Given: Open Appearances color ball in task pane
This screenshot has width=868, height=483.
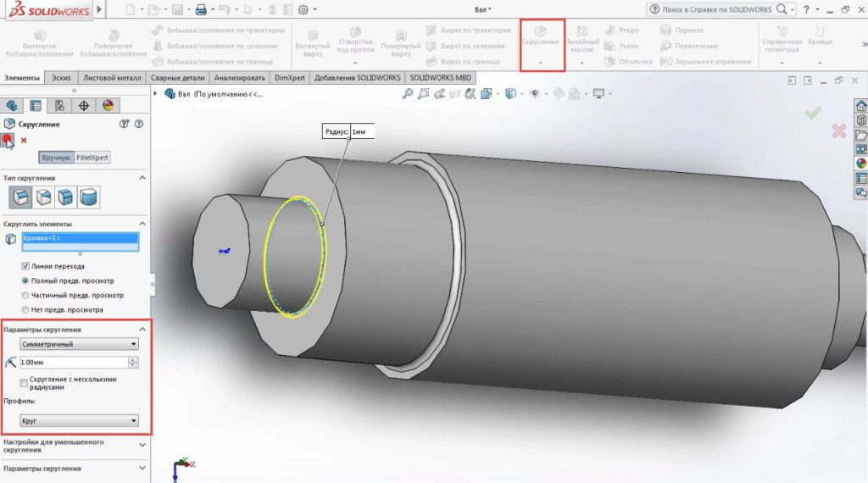Looking at the screenshot, I should pyautogui.click(x=861, y=164).
